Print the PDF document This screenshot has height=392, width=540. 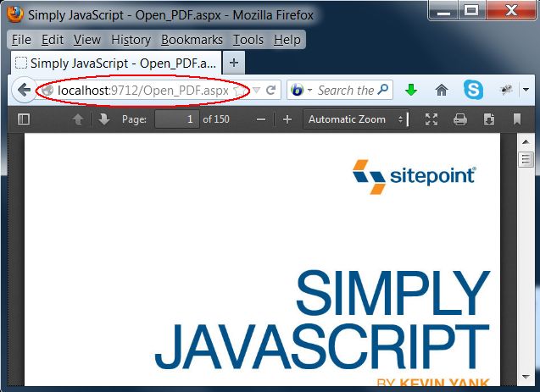click(460, 119)
